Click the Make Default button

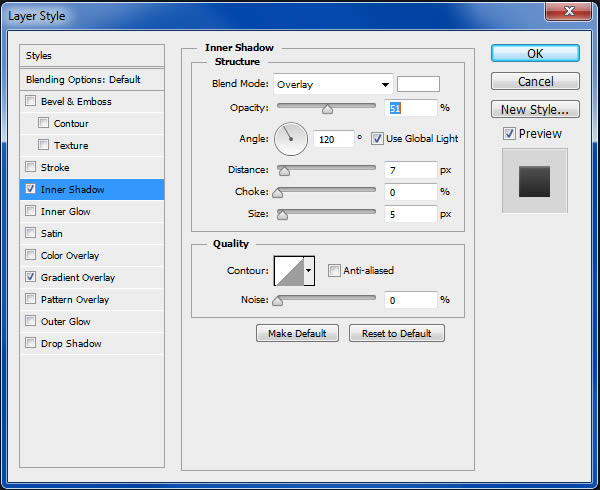coord(297,333)
